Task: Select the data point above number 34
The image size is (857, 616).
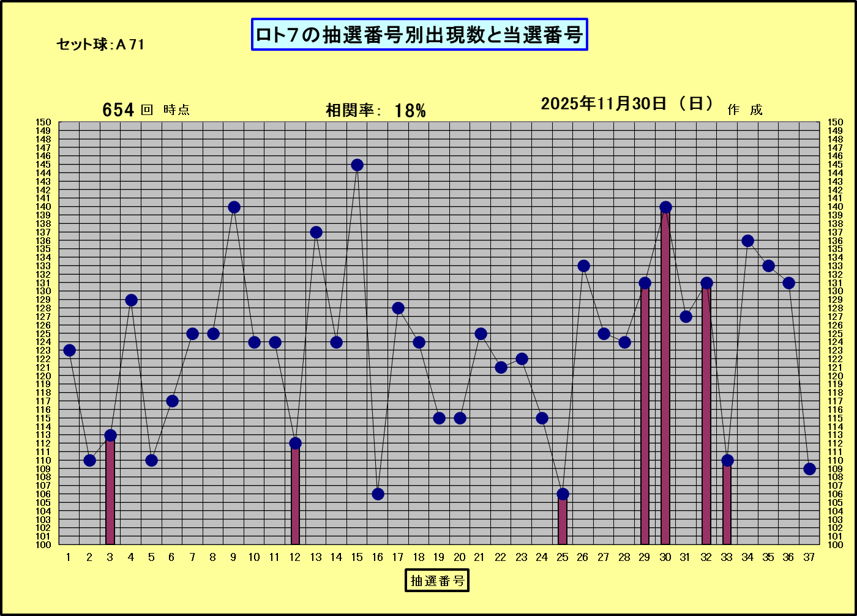Action: pyautogui.click(x=747, y=241)
